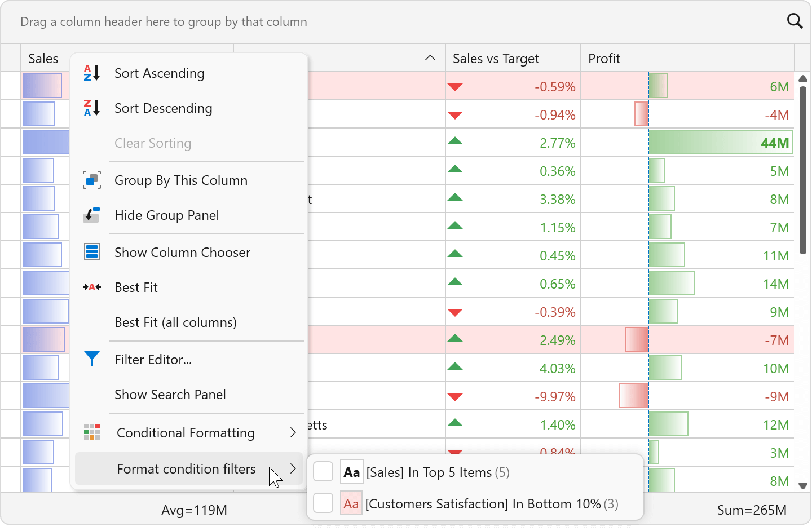The image size is (812, 531).
Task: Check Customers Satisfaction In Bottom 10% filter
Action: click(323, 503)
